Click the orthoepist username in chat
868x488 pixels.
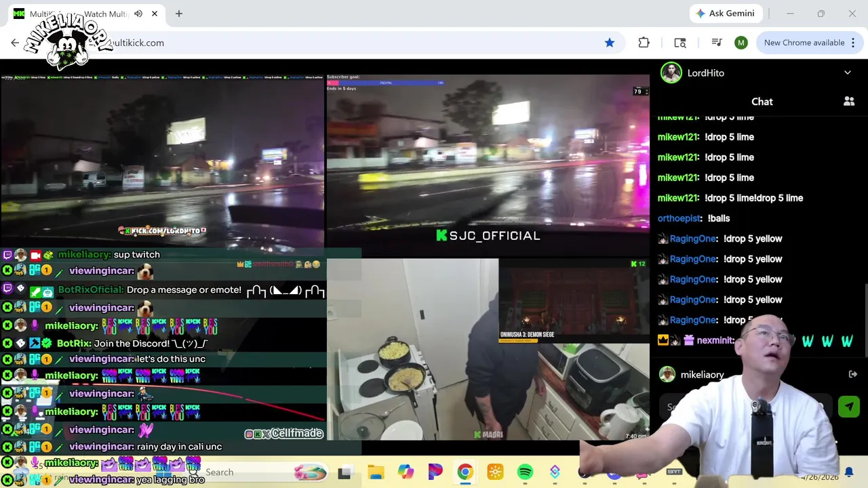click(x=679, y=218)
